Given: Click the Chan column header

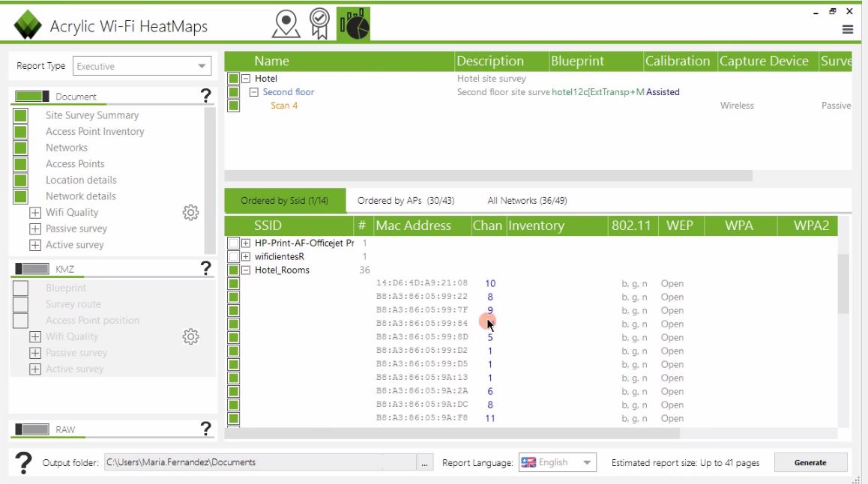Looking at the screenshot, I should tap(488, 226).
